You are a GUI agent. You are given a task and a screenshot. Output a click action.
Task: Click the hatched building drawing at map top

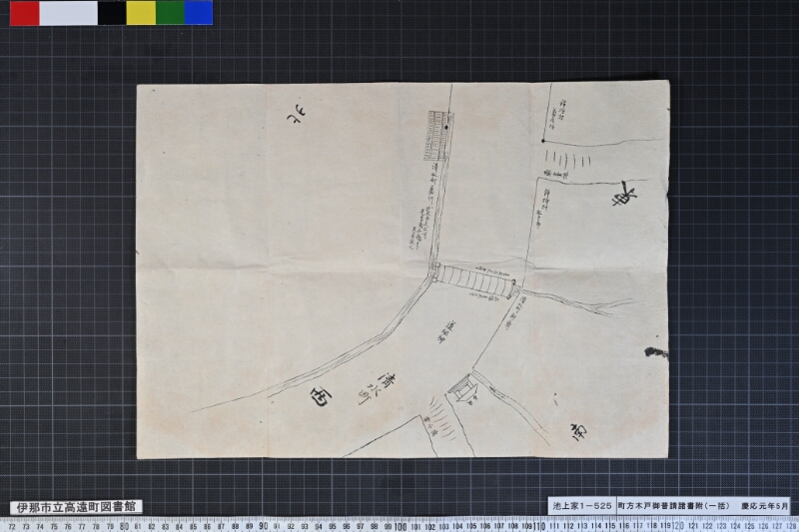pos(437,136)
